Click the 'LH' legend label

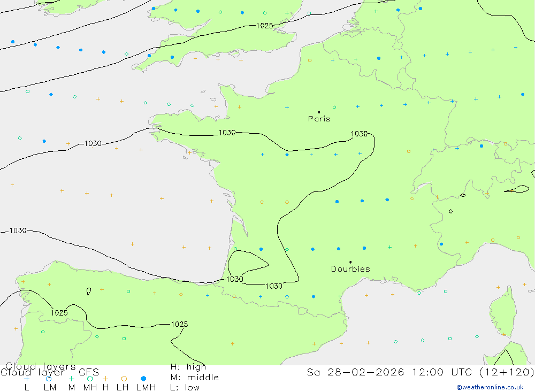point(123,388)
